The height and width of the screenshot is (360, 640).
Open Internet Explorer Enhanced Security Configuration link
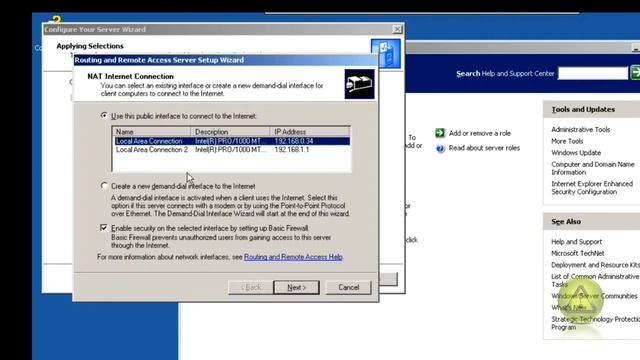click(x=592, y=188)
